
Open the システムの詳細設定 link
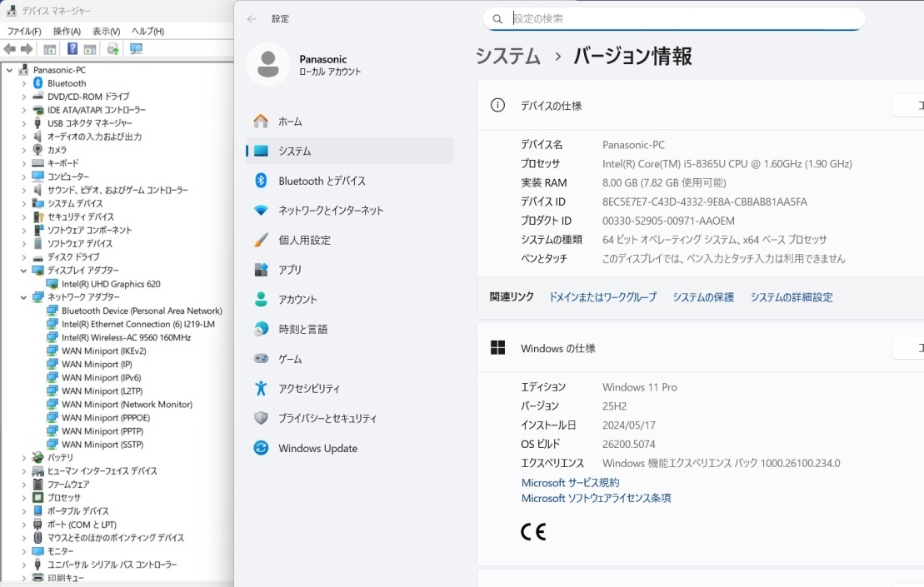[x=791, y=297]
